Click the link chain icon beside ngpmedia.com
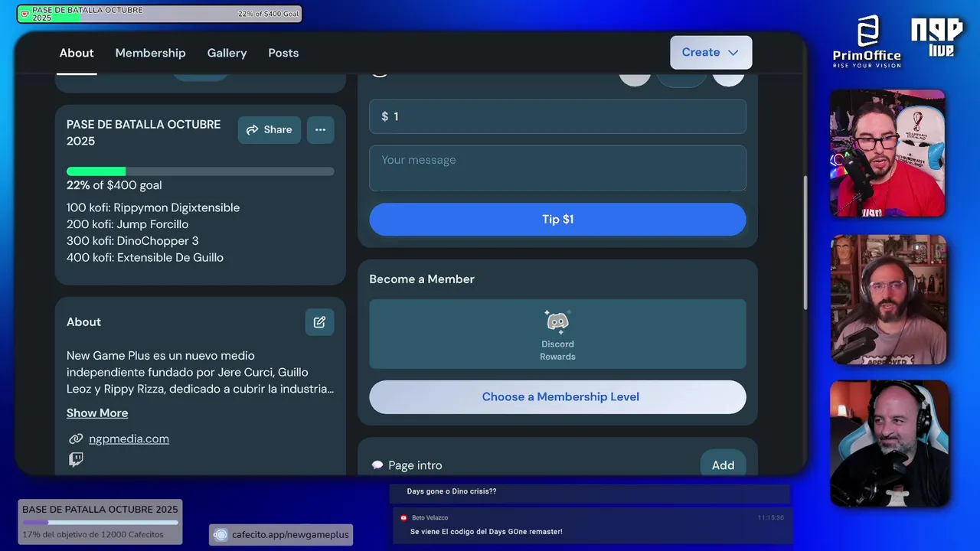 [x=76, y=439]
